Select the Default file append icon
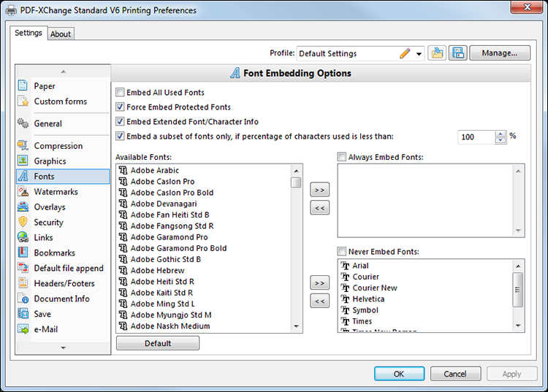The image size is (548, 392). coord(23,268)
